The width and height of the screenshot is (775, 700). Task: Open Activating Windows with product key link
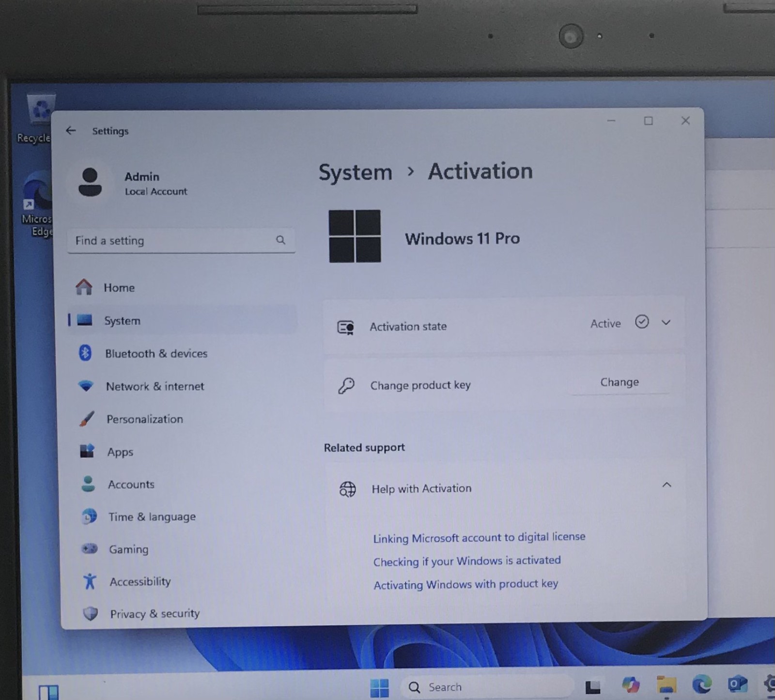coord(465,584)
